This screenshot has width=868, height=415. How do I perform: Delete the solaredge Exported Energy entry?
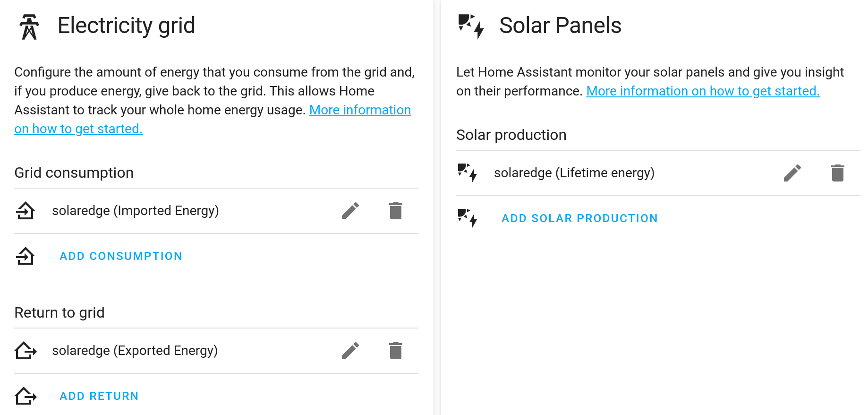click(x=396, y=351)
